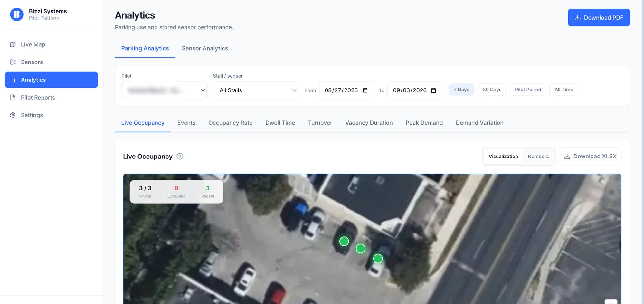The image size is (644, 304).
Task: Expand the Pilot dropdown
Action: click(164, 90)
